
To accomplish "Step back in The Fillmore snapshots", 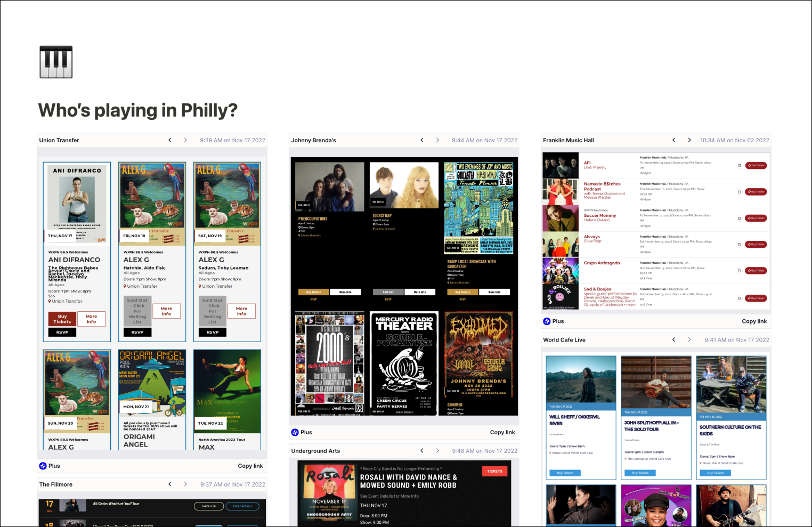I will click(170, 484).
